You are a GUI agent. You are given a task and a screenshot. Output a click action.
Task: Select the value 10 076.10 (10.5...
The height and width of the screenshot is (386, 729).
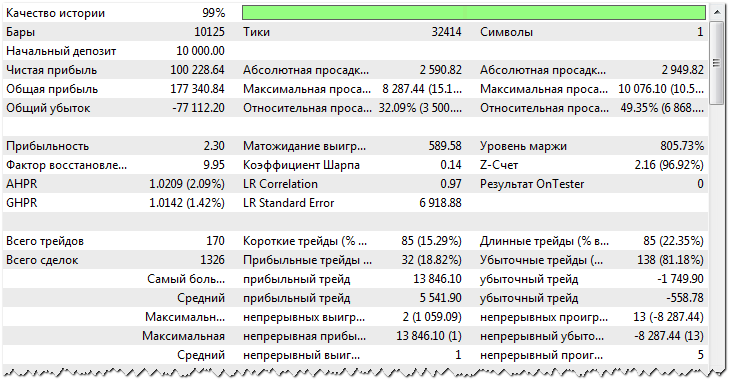(x=661, y=89)
